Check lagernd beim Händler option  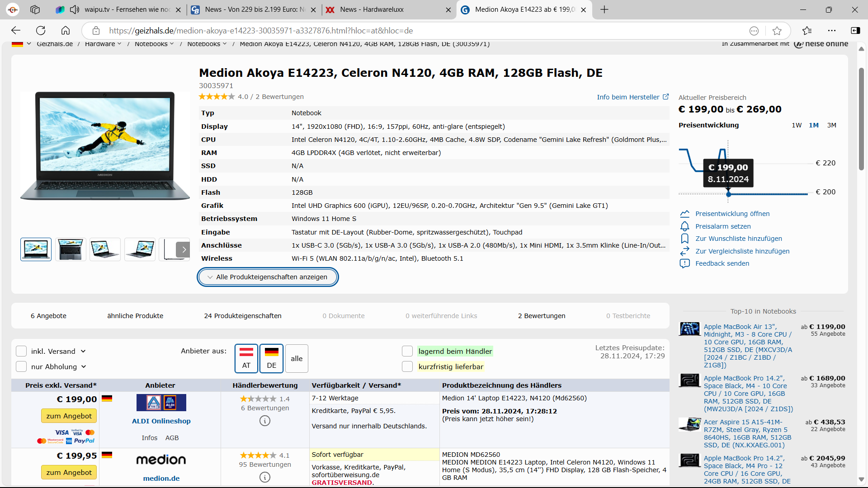407,352
